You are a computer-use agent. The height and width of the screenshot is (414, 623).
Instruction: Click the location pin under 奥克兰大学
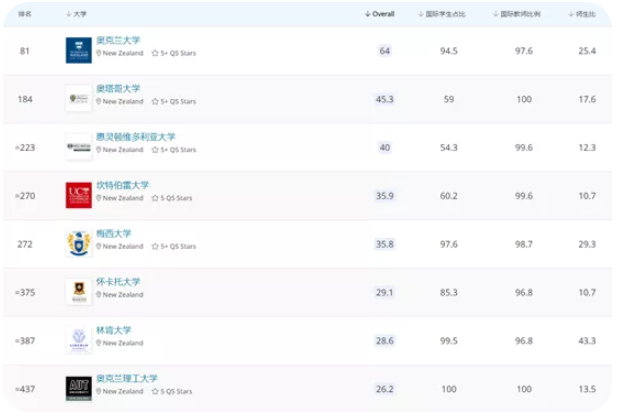click(99, 53)
